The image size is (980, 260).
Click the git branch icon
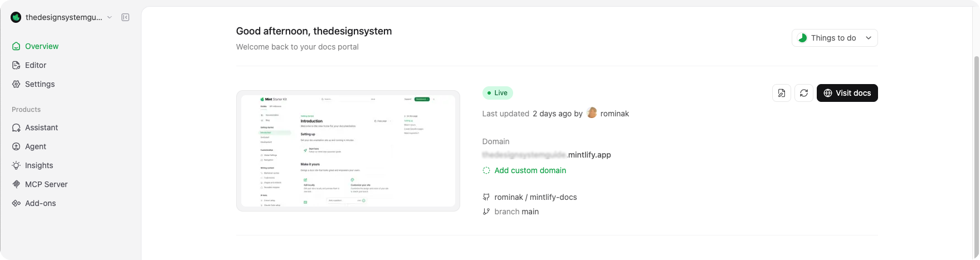click(x=486, y=212)
